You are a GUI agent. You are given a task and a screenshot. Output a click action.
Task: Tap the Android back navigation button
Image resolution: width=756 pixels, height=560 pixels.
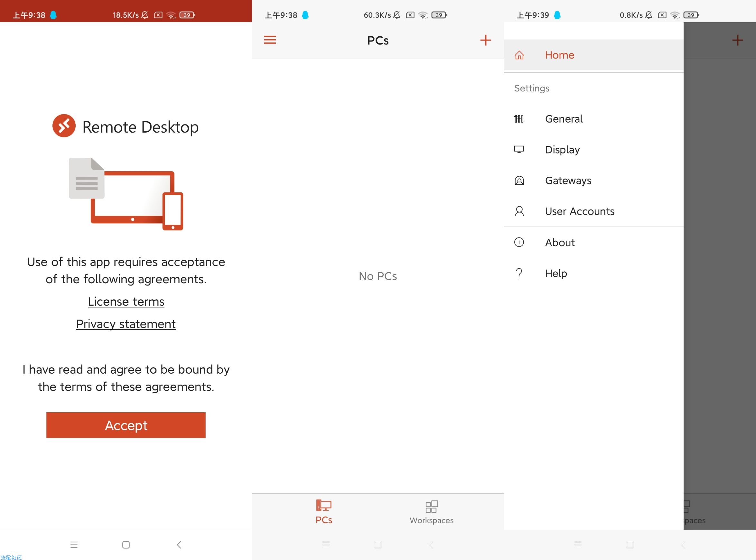(x=179, y=545)
